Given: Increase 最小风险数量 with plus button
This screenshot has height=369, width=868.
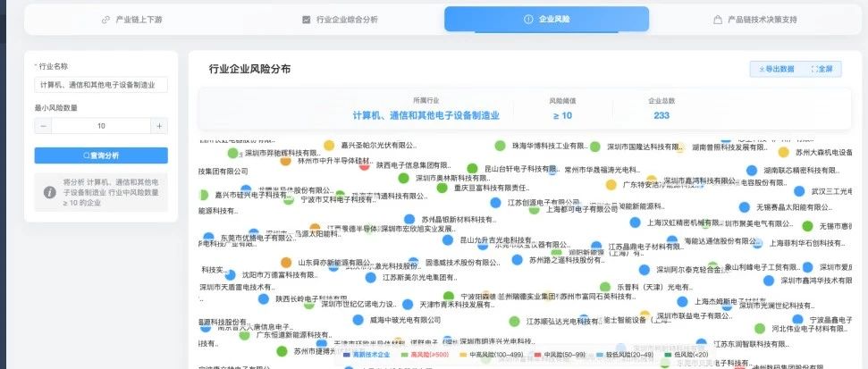Looking at the screenshot, I should pyautogui.click(x=159, y=126).
